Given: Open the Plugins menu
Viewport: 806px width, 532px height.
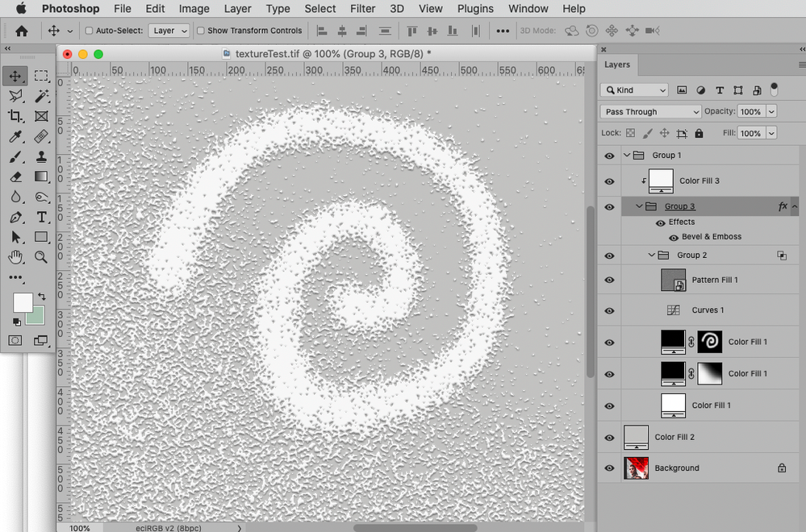Looking at the screenshot, I should [x=475, y=9].
